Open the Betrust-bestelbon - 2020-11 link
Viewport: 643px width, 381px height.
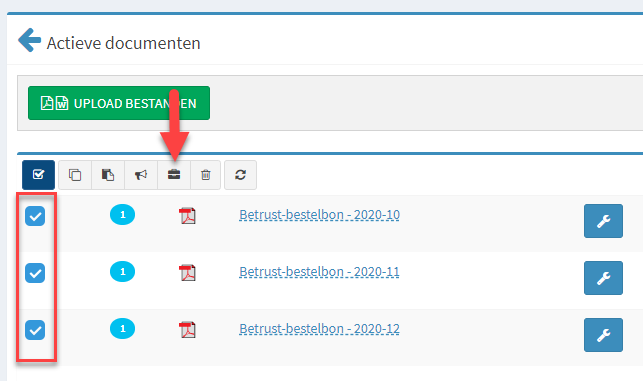pos(319,272)
